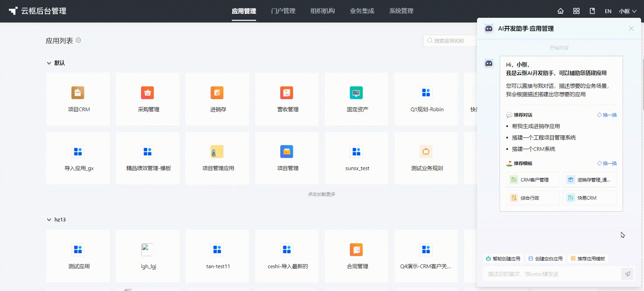This screenshot has width=644, height=291.
Task: Refresh recommended dialogues with 换一换
Action: (x=607, y=115)
